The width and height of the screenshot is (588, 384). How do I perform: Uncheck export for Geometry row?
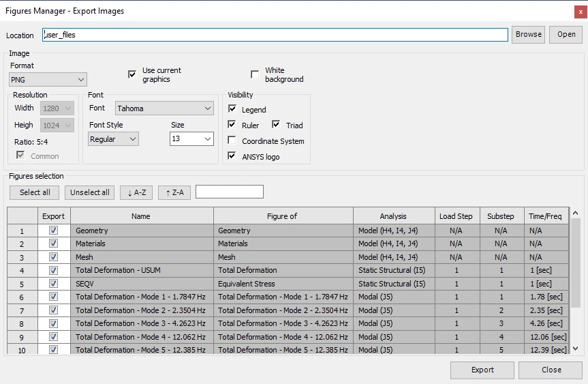coord(54,231)
